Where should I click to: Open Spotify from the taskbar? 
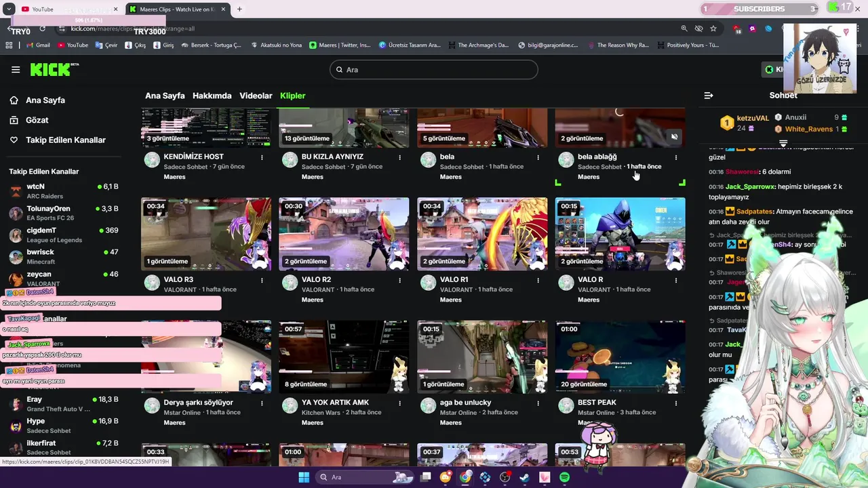tap(565, 477)
